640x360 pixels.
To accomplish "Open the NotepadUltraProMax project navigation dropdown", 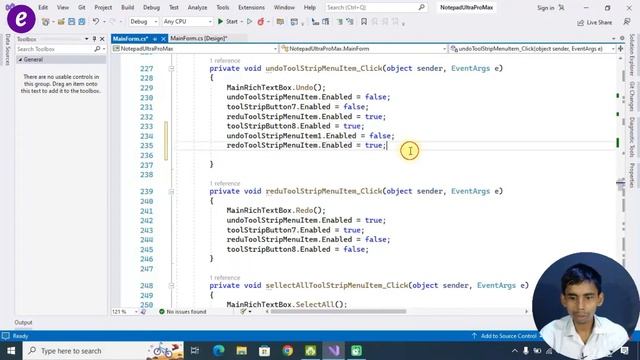I will [195, 49].
